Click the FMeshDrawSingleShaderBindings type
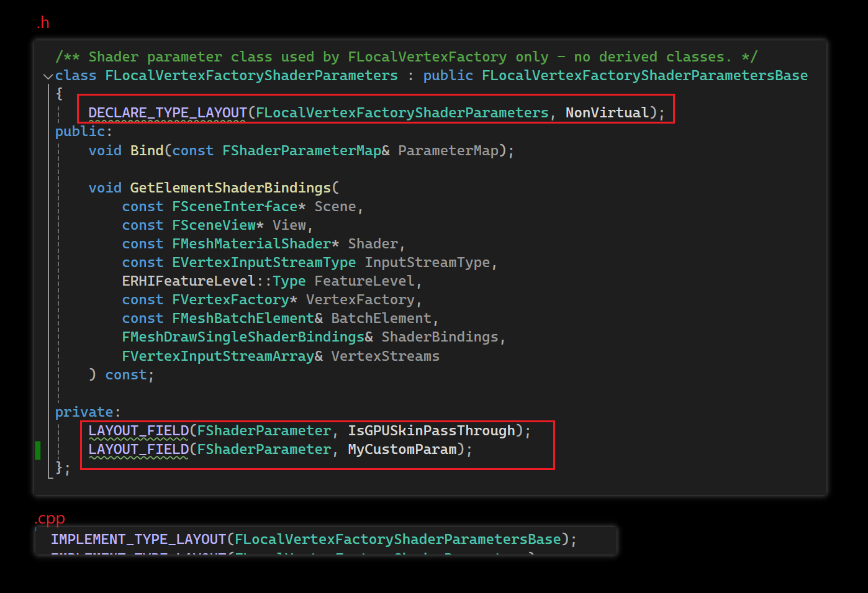Screen dimensions: 868x593 (x=243, y=337)
